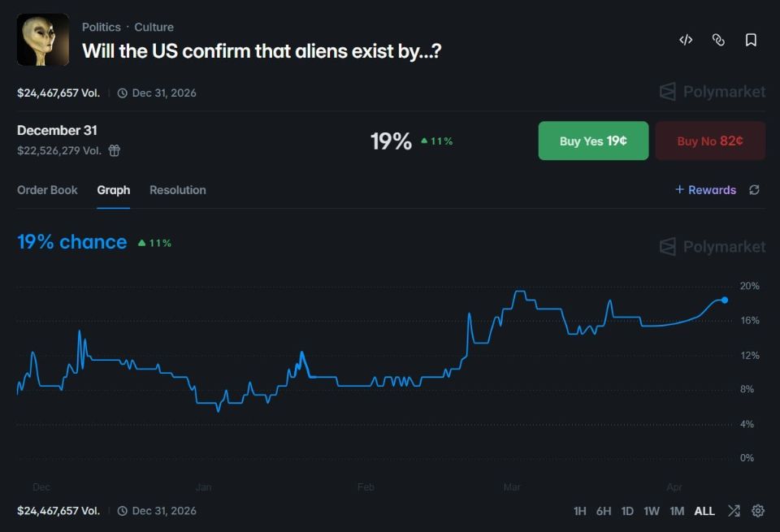The width and height of the screenshot is (780, 532).
Task: Copy the market link via chain icon
Action: (717, 39)
